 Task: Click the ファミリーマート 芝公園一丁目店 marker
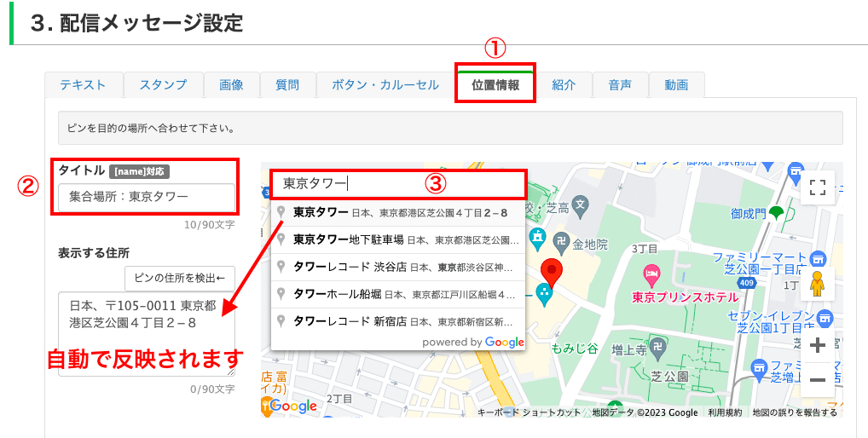(x=817, y=259)
